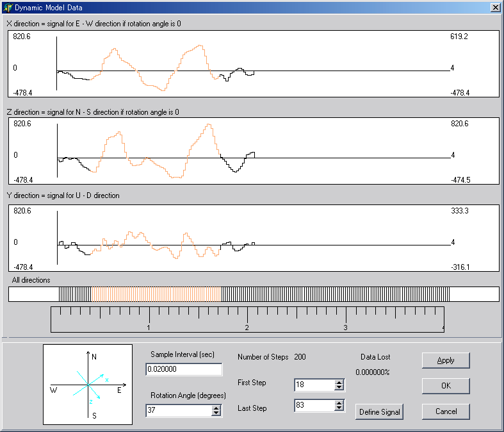The height and width of the screenshot is (432, 504).
Task: Increase Rotation Angle with the up arrow
Action: point(217,408)
